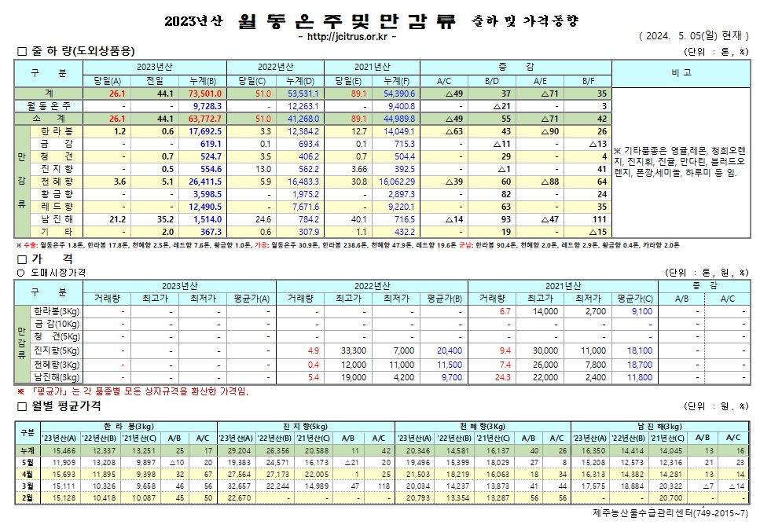The height and width of the screenshot is (532, 771).
Task: Click the date text 2024. 5.05(일) 현재
Action: (x=695, y=37)
